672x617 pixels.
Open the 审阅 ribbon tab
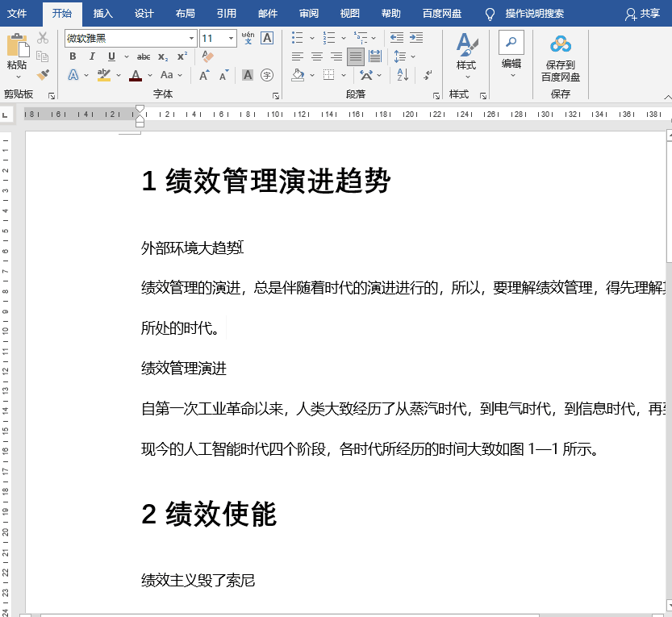309,14
